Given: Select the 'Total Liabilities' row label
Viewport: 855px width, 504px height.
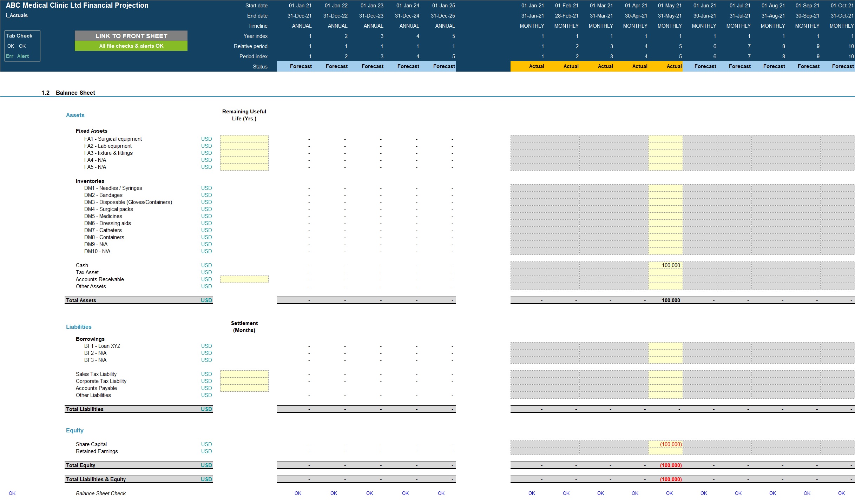Looking at the screenshot, I should [85, 409].
